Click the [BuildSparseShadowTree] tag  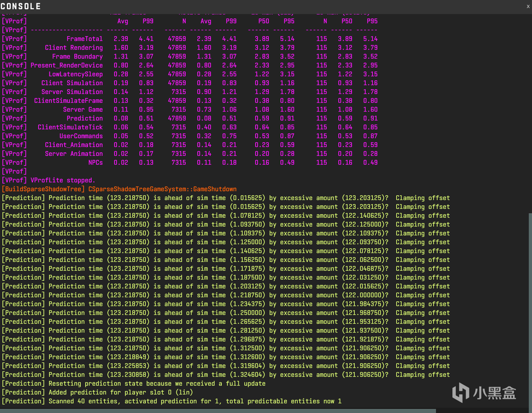[x=43, y=189]
